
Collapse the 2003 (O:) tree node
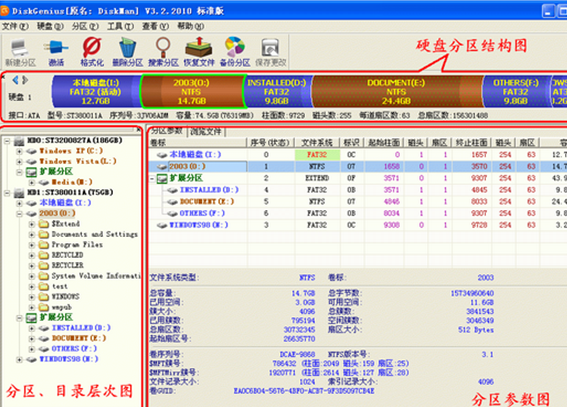coord(20,214)
